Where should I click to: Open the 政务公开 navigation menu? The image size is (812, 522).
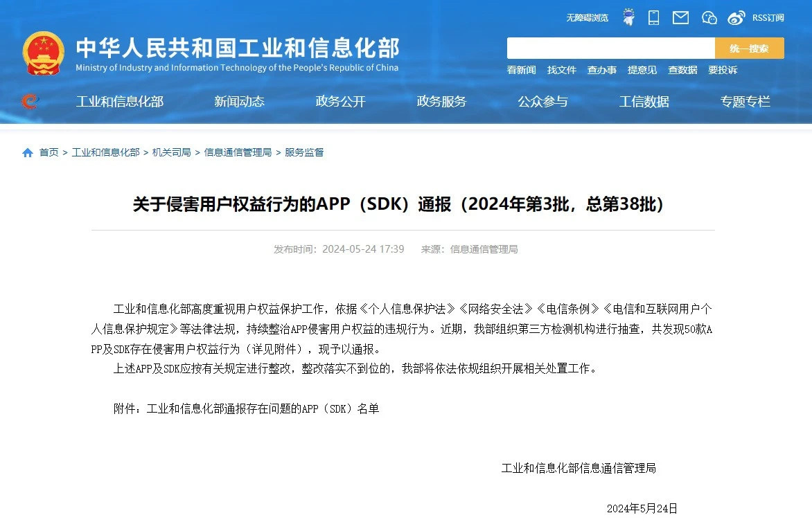tap(340, 102)
